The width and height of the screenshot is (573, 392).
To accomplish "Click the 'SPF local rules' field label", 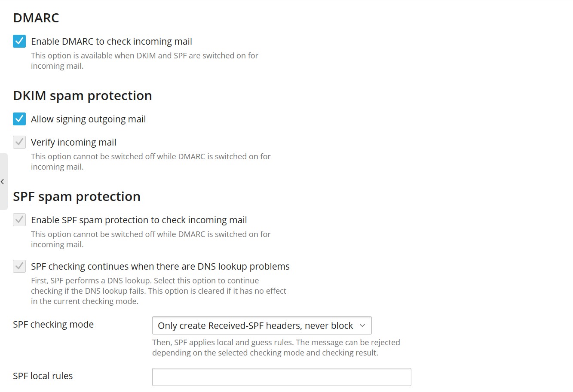I will pos(43,376).
